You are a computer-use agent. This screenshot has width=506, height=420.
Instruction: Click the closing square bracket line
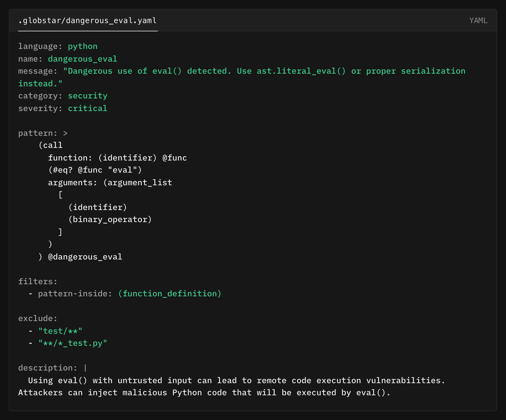(x=60, y=232)
